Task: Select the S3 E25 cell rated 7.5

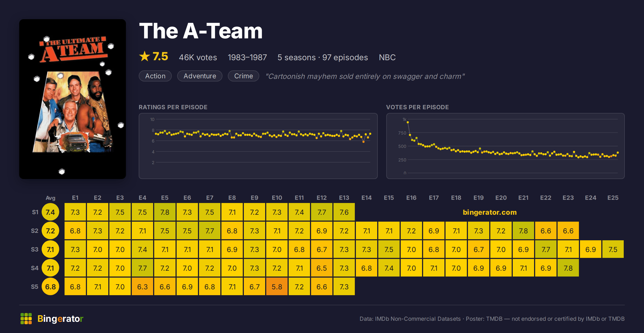Action: click(x=613, y=249)
